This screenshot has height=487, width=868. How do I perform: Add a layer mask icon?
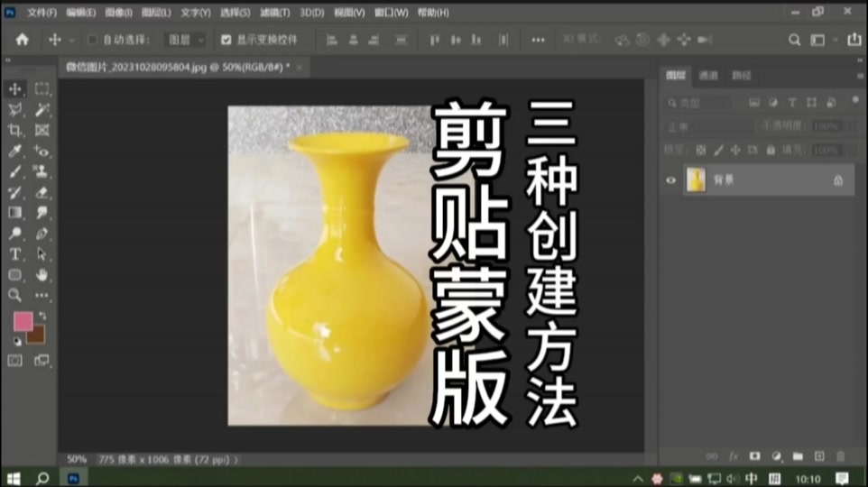(x=754, y=456)
